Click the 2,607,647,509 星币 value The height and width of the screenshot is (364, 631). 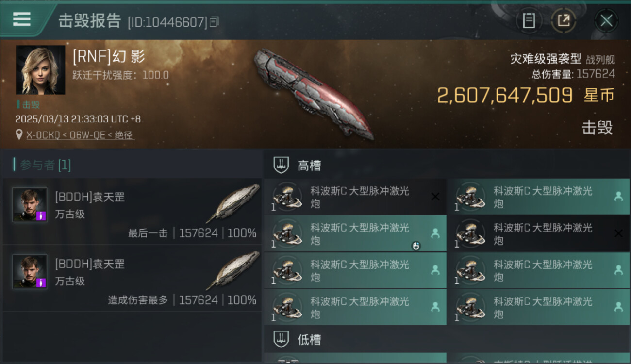pos(526,96)
